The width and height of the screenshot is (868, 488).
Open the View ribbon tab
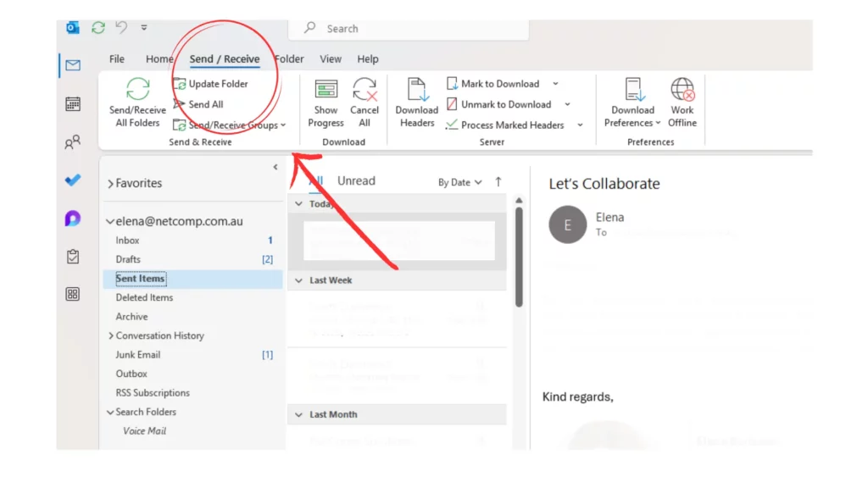pyautogui.click(x=330, y=58)
